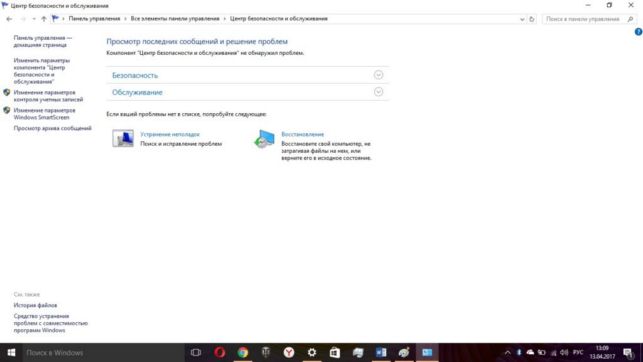The height and width of the screenshot is (362, 643).
Task: Open Task View on the taskbar
Action: (196, 353)
